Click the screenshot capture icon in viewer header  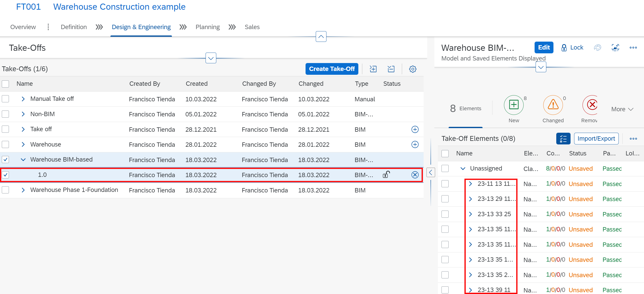tap(615, 47)
